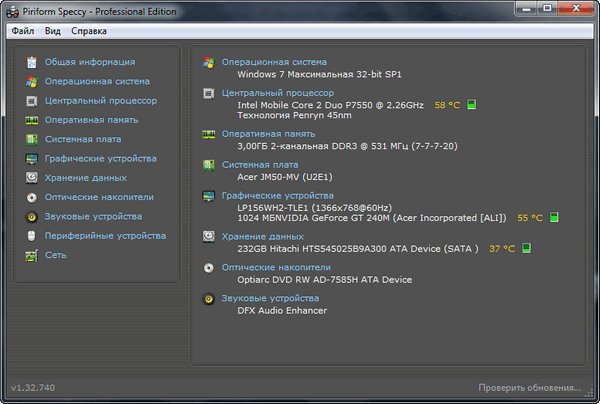Open the Хранение данных heading link in summary
The image size is (600, 404).
(263, 236)
